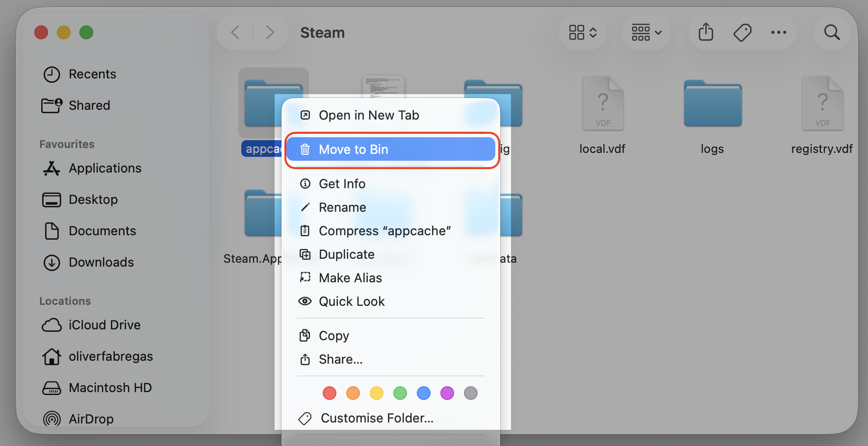The width and height of the screenshot is (868, 446).
Task: Choose Get Info from context menu
Action: pos(391,184)
